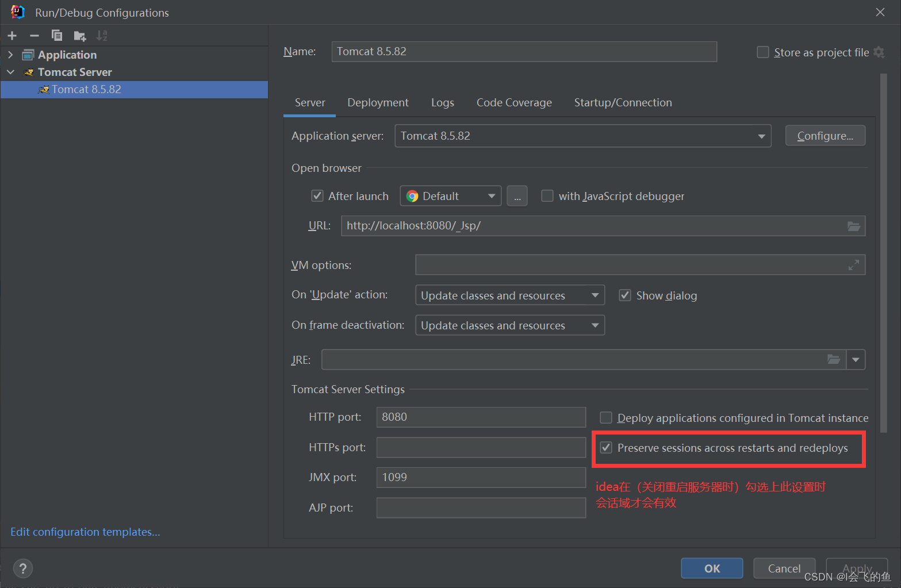Screen dimensions: 901x588
Task: Switch to the Deployment tab
Action: pyautogui.click(x=378, y=103)
